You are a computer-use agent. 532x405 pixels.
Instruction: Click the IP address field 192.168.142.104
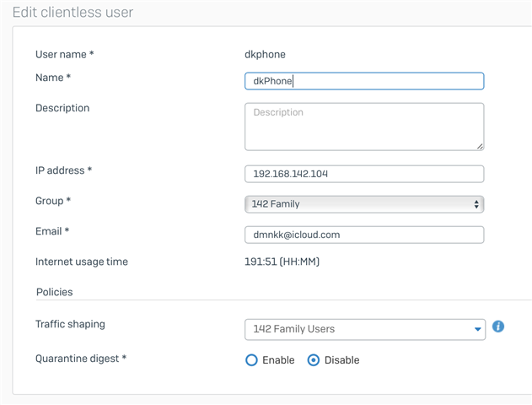point(363,174)
